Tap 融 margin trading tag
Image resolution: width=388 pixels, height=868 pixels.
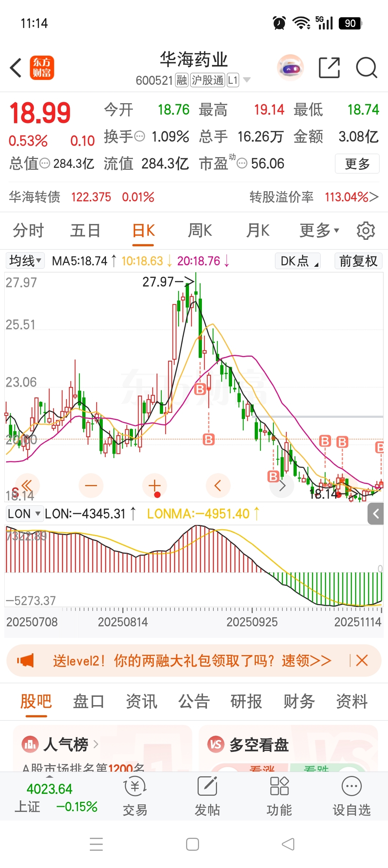pos(182,80)
